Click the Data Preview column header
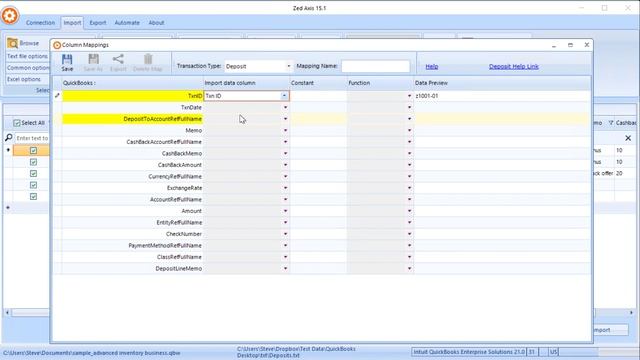640x360 pixels. pyautogui.click(x=502, y=83)
